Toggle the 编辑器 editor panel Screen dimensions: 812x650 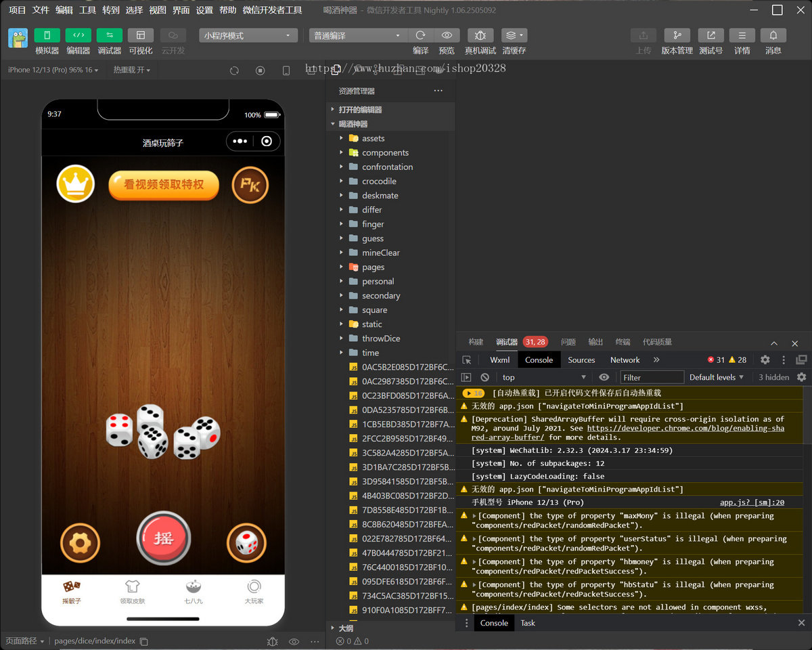pyautogui.click(x=78, y=35)
